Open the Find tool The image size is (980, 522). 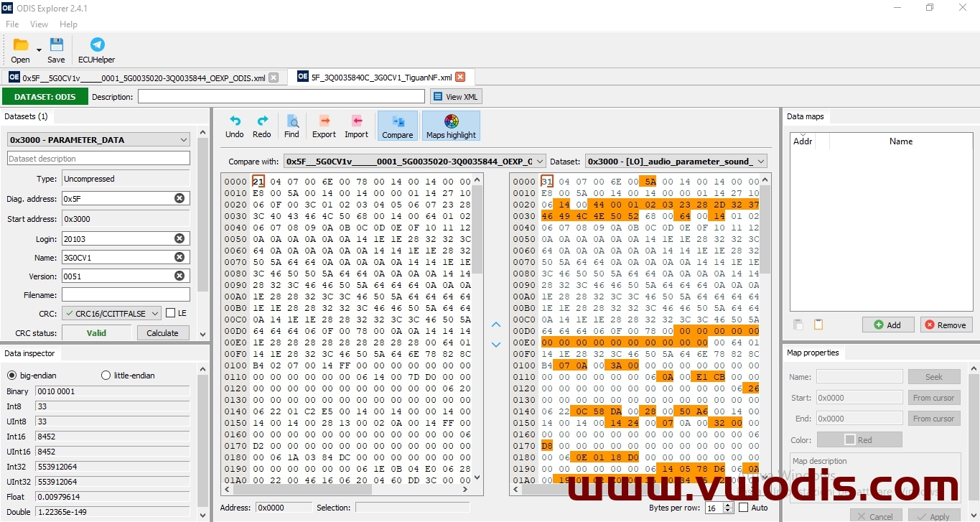tap(291, 125)
